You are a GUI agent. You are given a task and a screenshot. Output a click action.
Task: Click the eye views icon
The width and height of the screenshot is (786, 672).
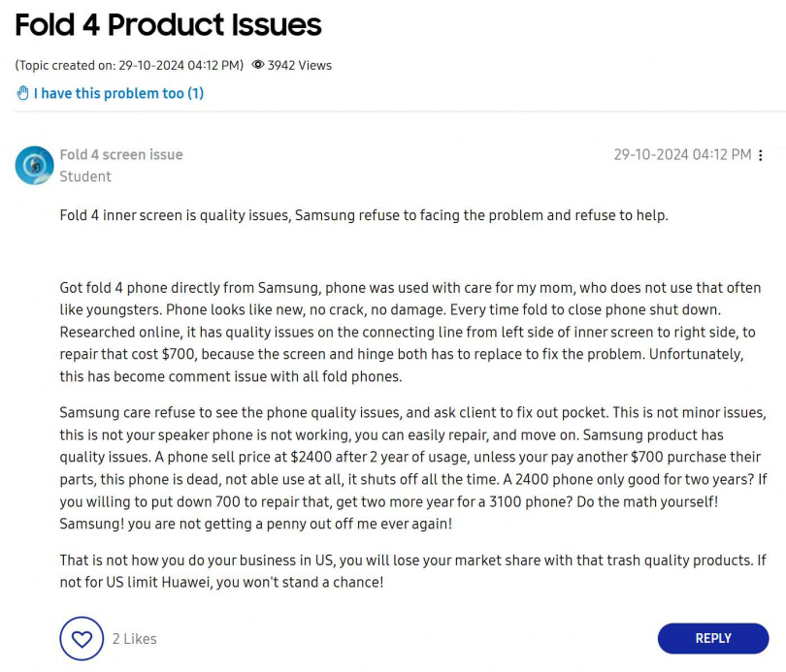(258, 65)
